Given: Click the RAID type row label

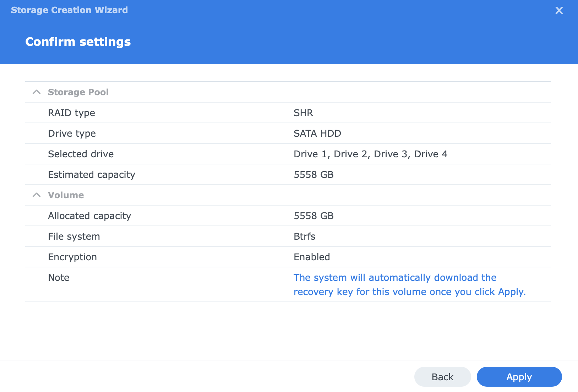Looking at the screenshot, I should pyautogui.click(x=71, y=113).
